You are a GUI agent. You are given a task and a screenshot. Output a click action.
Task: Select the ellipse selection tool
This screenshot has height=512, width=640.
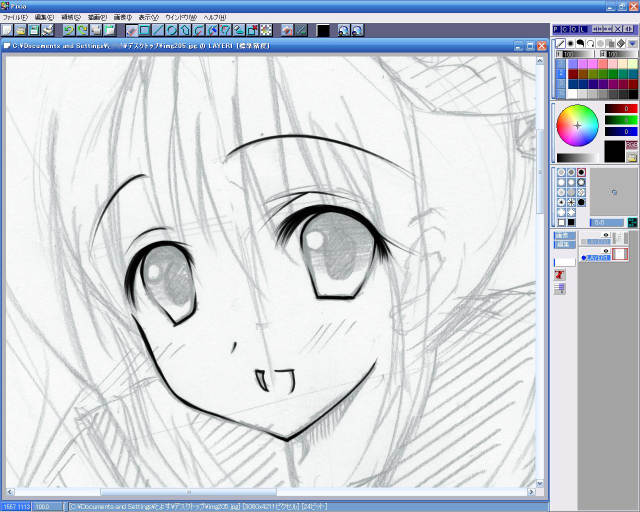172,31
